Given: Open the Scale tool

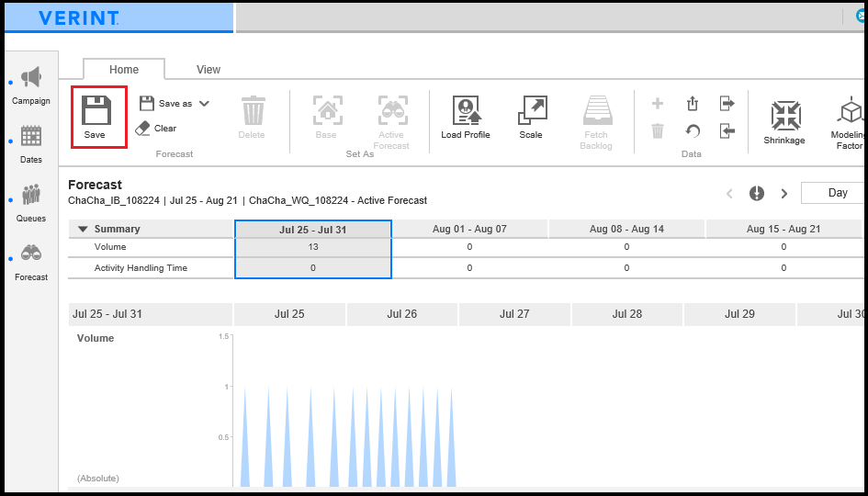Looking at the screenshot, I should pyautogui.click(x=532, y=117).
